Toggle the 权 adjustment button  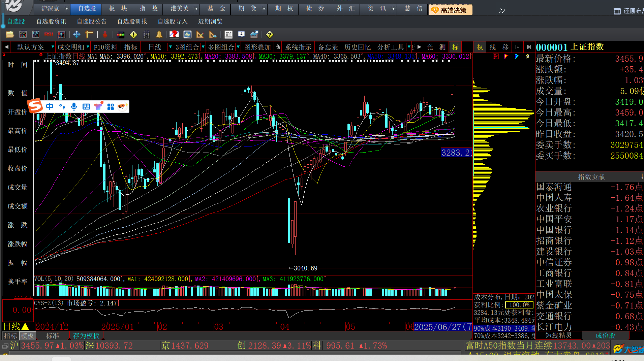480,47
